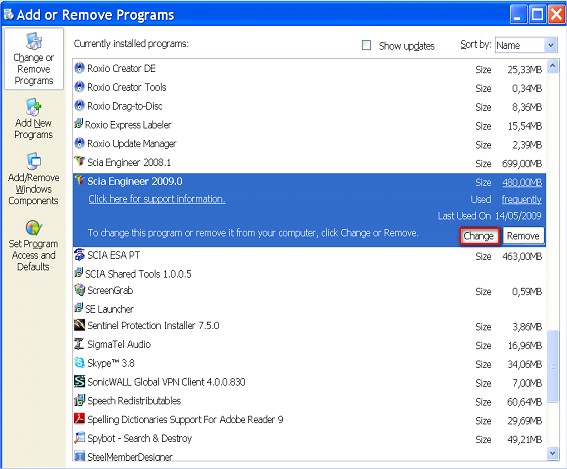Click the vertical scrollbar thumb in program list
This screenshot has width=567, height=469.
[553, 366]
